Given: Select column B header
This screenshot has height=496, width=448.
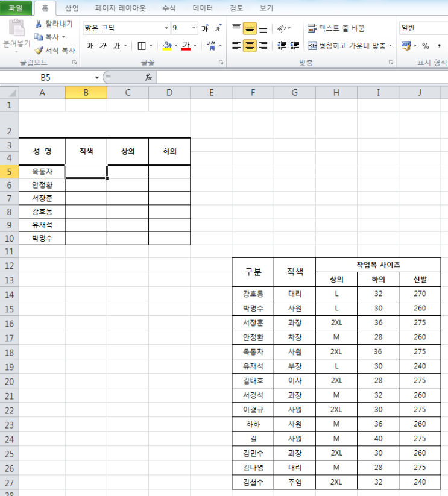Looking at the screenshot, I should [86, 93].
